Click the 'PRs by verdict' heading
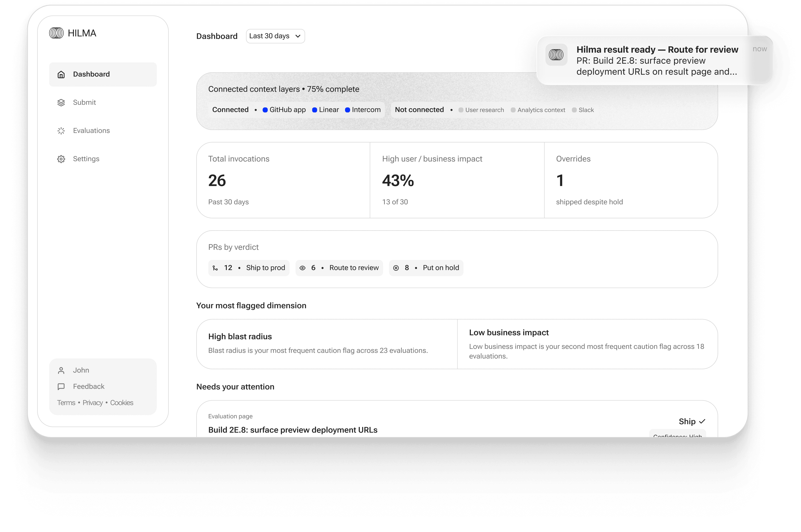This screenshot has width=801, height=532. click(233, 247)
